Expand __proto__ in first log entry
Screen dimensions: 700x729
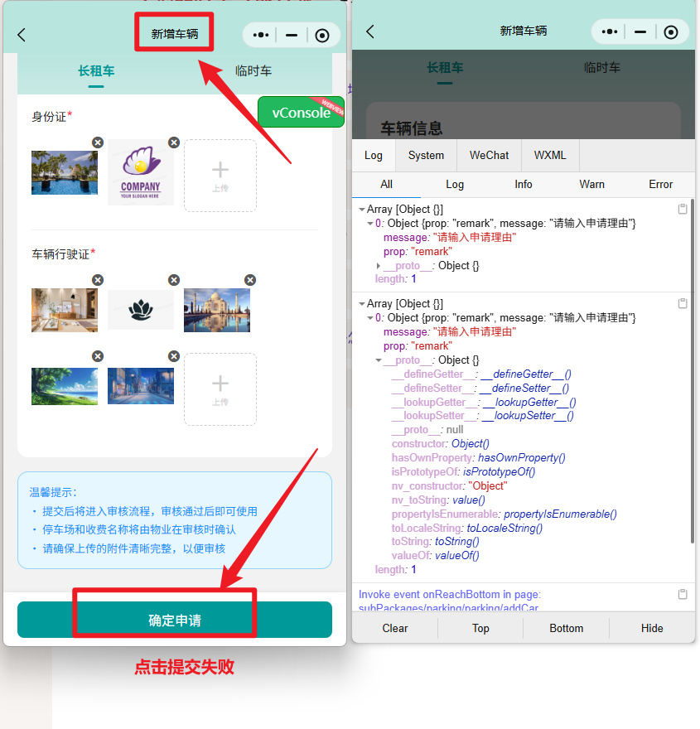point(379,266)
